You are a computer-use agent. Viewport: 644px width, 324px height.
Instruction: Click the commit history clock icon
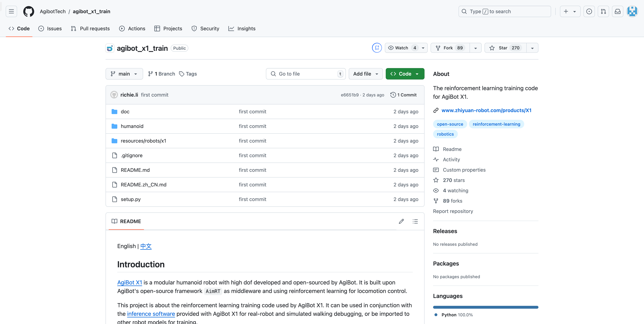(x=393, y=95)
